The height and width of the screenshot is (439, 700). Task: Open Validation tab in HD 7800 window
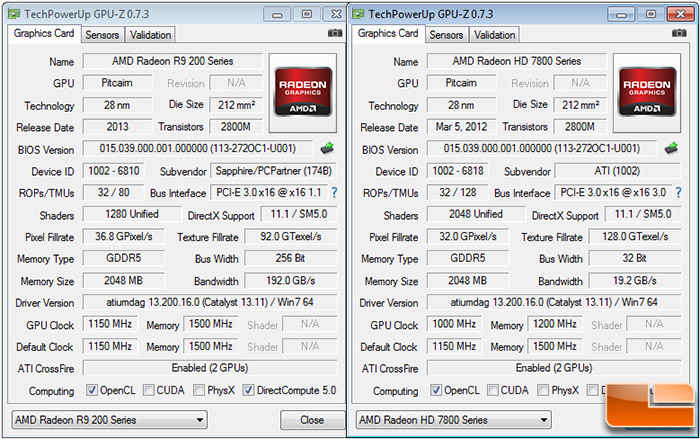[x=494, y=35]
